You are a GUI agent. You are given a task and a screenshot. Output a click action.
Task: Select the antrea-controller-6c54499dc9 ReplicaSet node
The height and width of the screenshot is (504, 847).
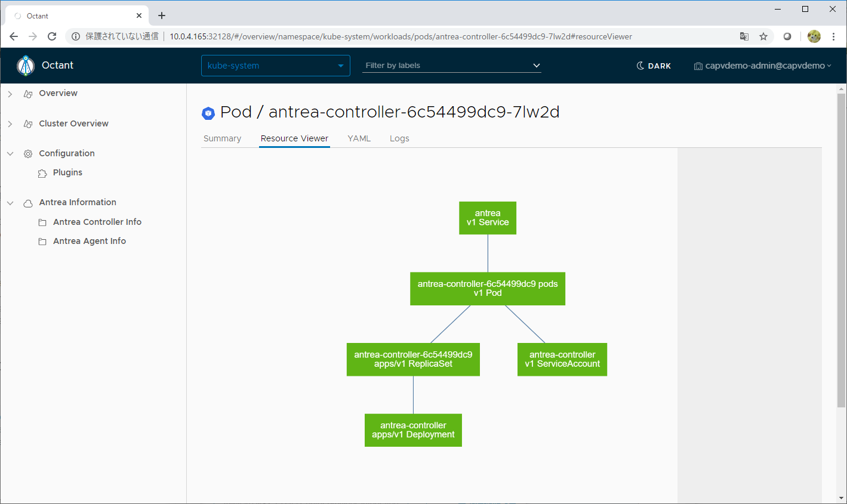pyautogui.click(x=413, y=359)
